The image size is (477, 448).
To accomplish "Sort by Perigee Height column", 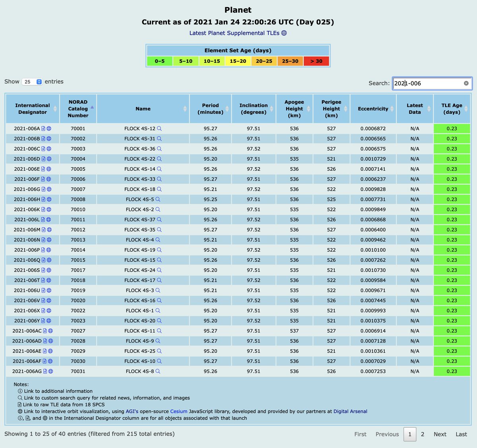I will pos(332,109).
